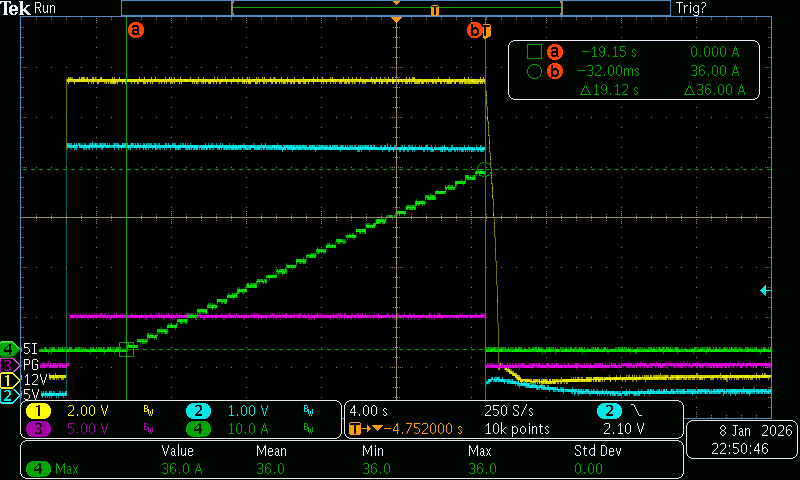Screen dimensions: 800x480
Task: Select the green channel 4 badge
Action: pyautogui.click(x=199, y=428)
